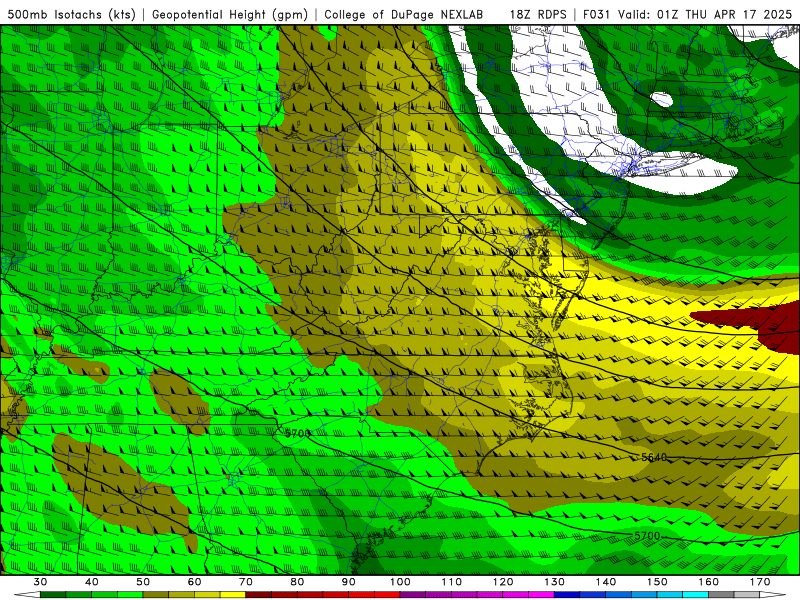Click the 5700 contour label over Georgia
Image resolution: width=800 pixels, height=600 pixels.
click(x=297, y=433)
